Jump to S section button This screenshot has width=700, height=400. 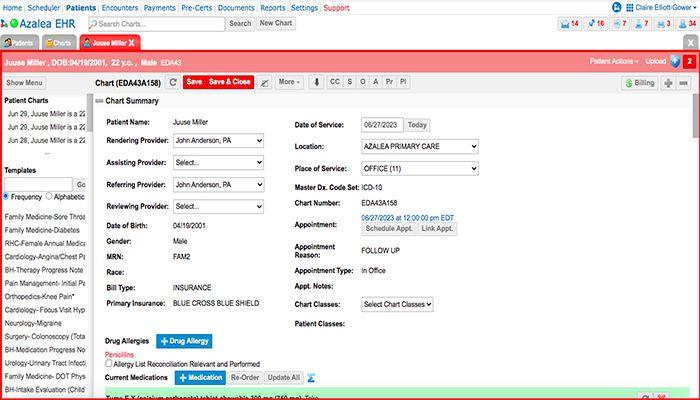[x=350, y=82]
